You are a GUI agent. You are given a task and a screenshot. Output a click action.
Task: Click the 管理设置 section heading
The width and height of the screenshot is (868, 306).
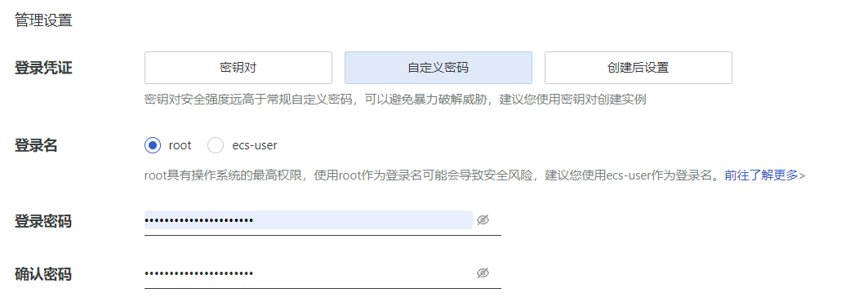pyautogui.click(x=43, y=21)
